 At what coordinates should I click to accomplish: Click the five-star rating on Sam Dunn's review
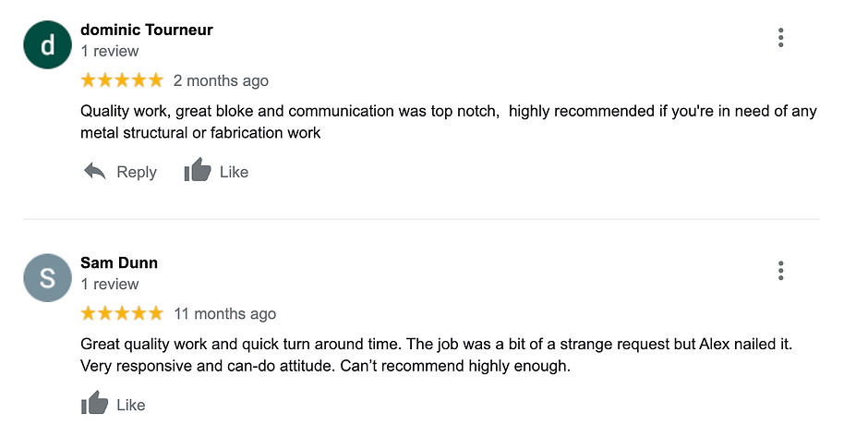click(x=122, y=313)
